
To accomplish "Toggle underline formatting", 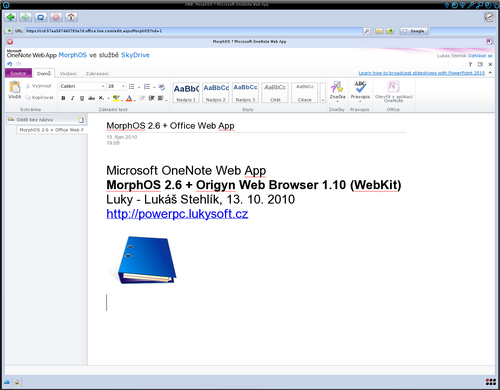I will (82, 98).
